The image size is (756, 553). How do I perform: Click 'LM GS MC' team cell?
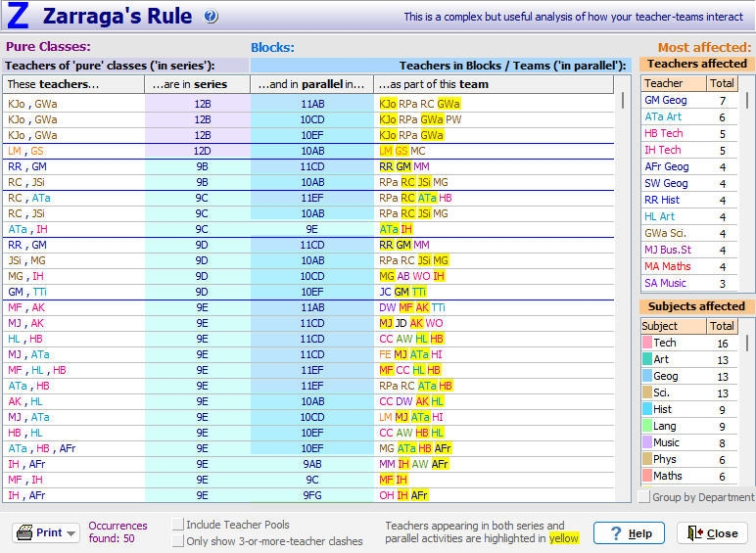coord(494,151)
